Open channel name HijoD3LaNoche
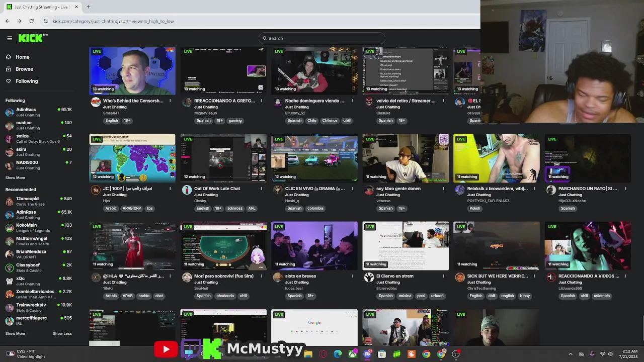This screenshot has height=362, width=644. pyautogui.click(x=572, y=201)
